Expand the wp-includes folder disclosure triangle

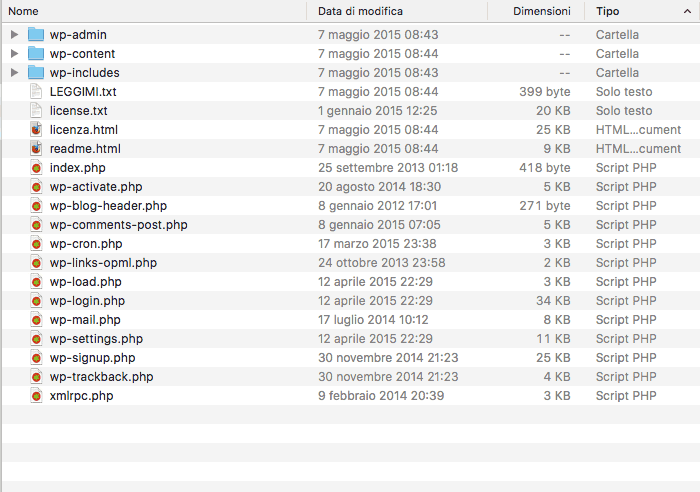[x=14, y=72]
